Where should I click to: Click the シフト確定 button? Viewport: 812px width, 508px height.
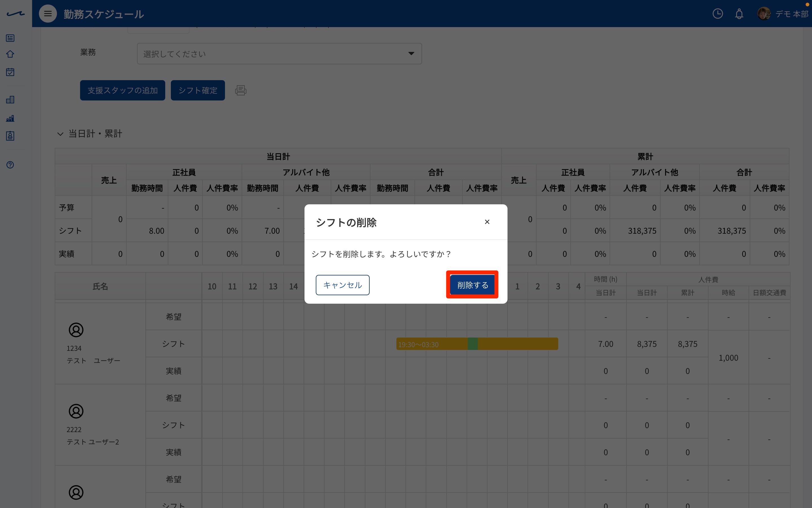pyautogui.click(x=198, y=90)
